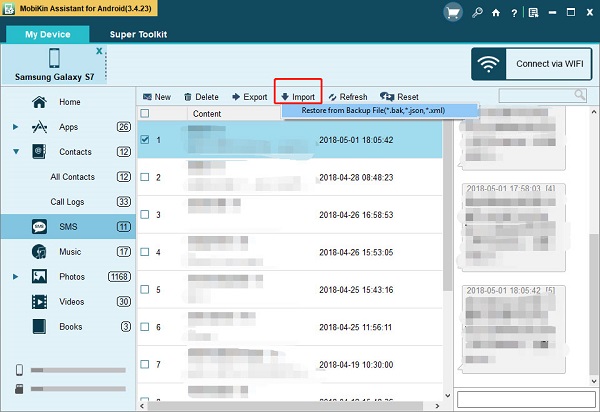Collapse the Contacts tree arrow
This screenshot has height=412, width=600.
click(16, 152)
